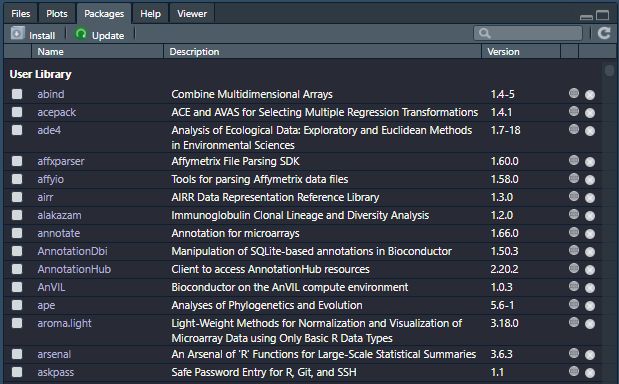Click the aroma.light globe icon
Image resolution: width=619 pixels, height=384 pixels.
(x=574, y=323)
